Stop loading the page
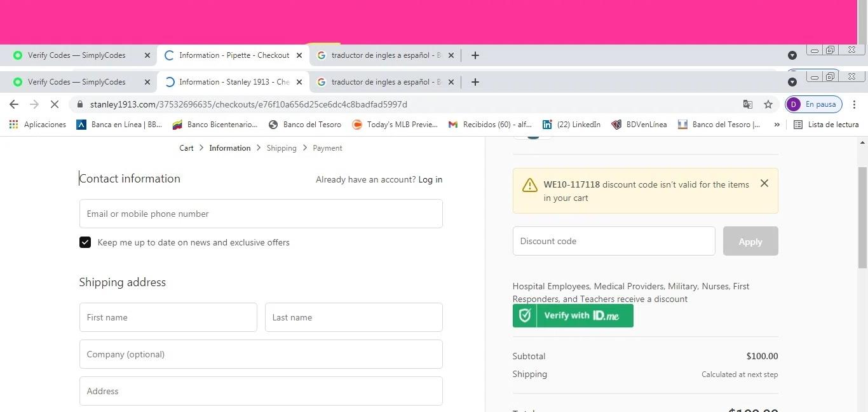 [55, 104]
